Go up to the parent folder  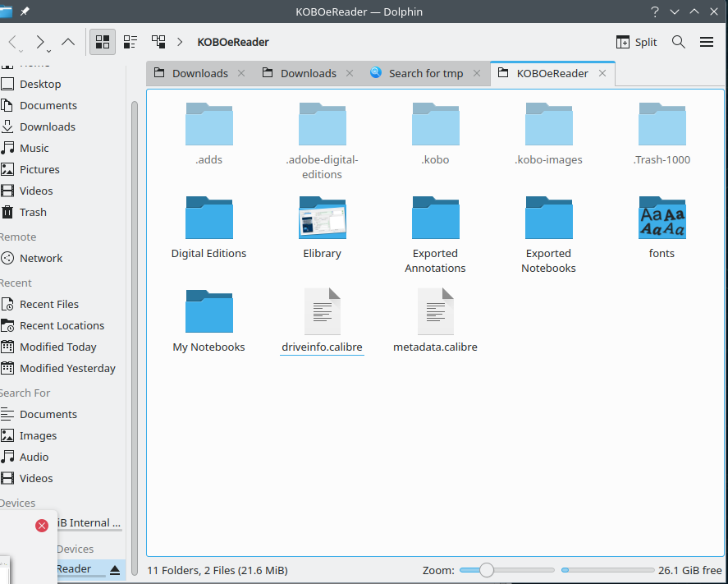[68, 42]
